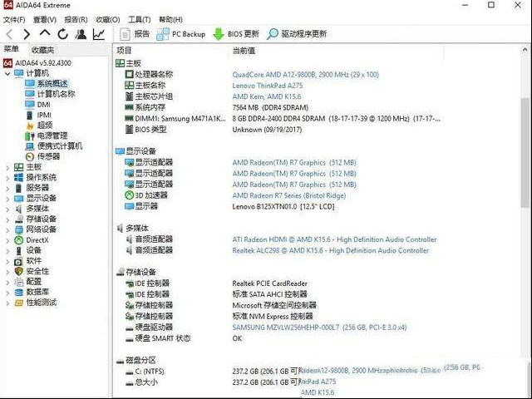Expand the 服务器 tree node
This screenshot has height=399, width=532.
(7, 188)
